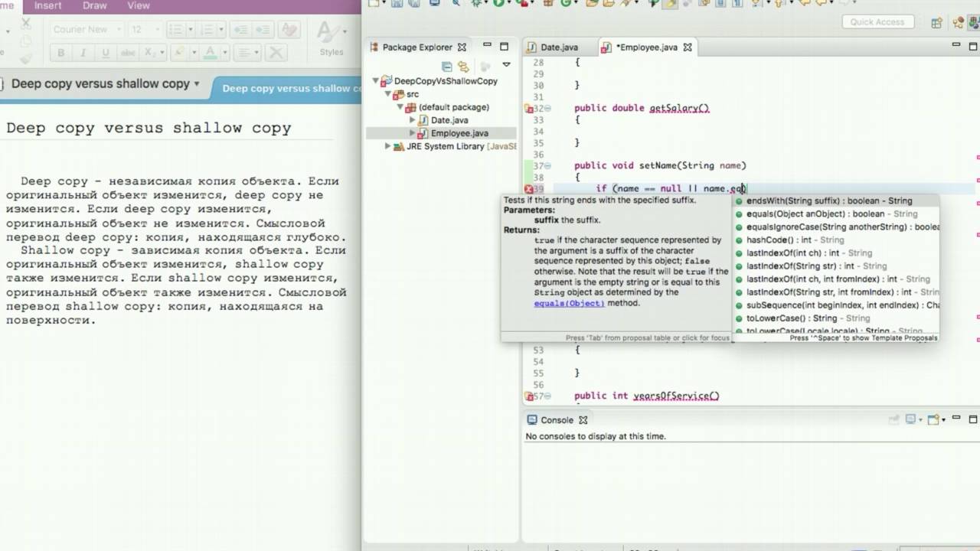Toggle strikethrough abc button
980x551 pixels.
(x=128, y=53)
